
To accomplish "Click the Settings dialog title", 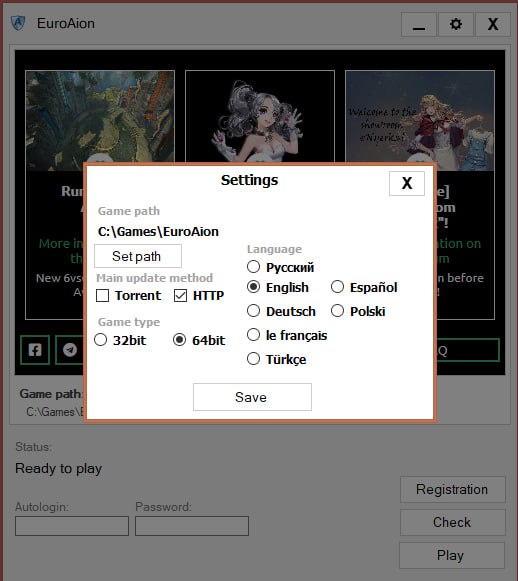I will pyautogui.click(x=249, y=180).
